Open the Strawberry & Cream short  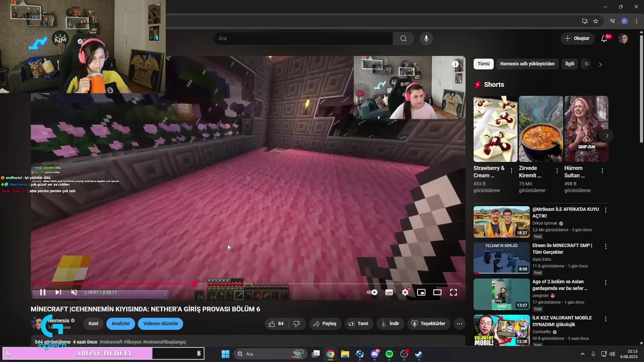pos(495,129)
